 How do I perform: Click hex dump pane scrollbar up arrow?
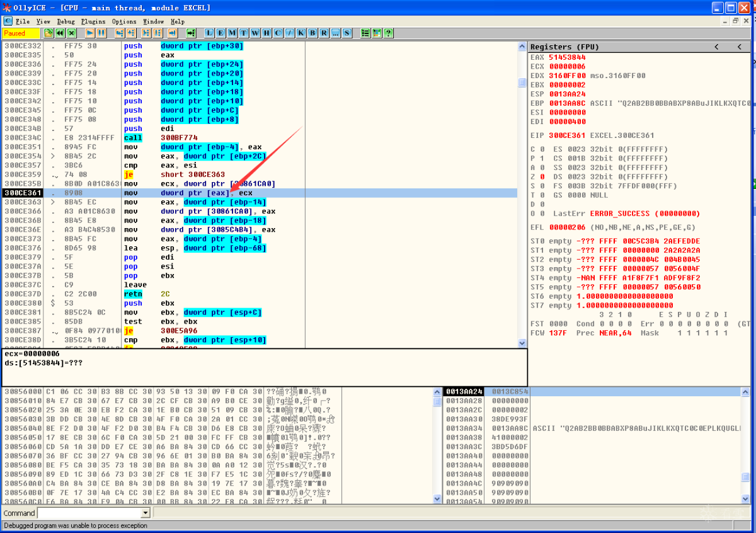point(438,392)
